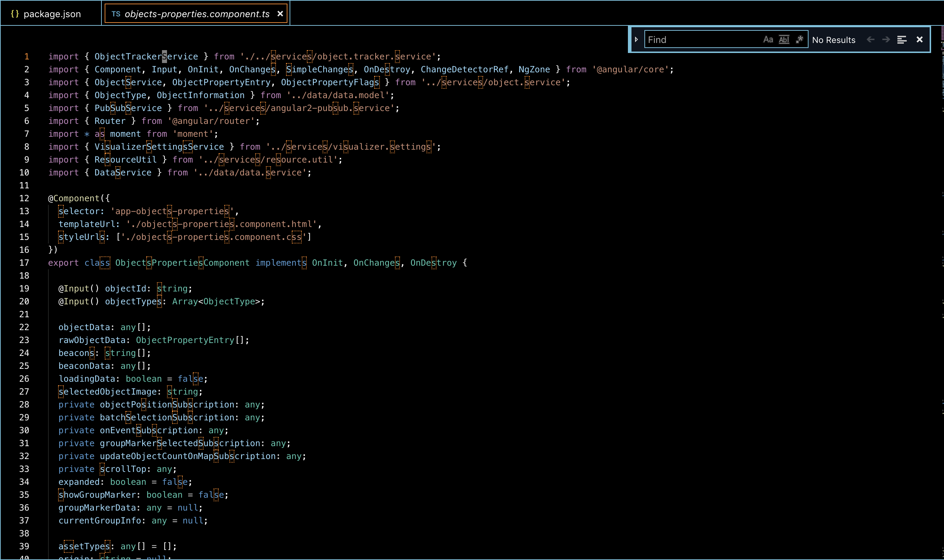Switch to the package.json tab

(52, 14)
